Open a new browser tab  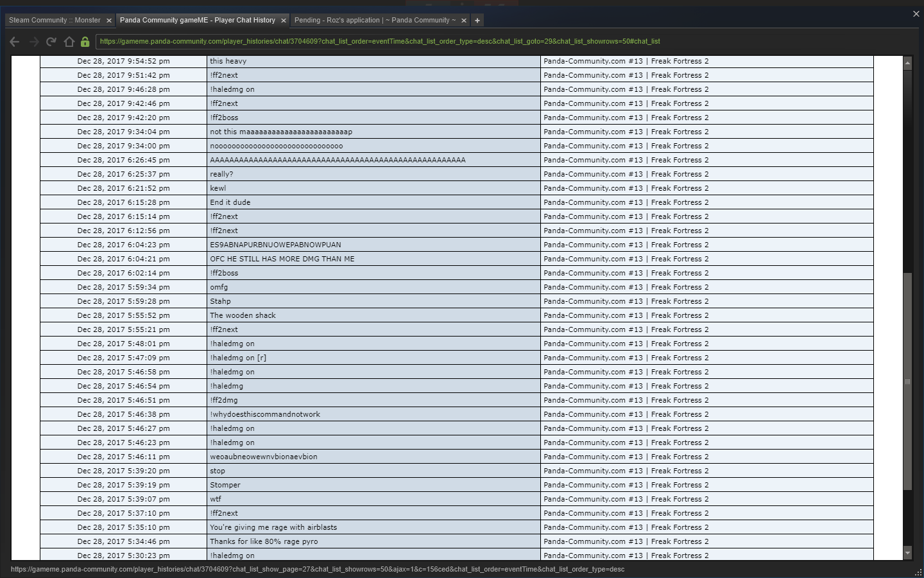click(477, 21)
